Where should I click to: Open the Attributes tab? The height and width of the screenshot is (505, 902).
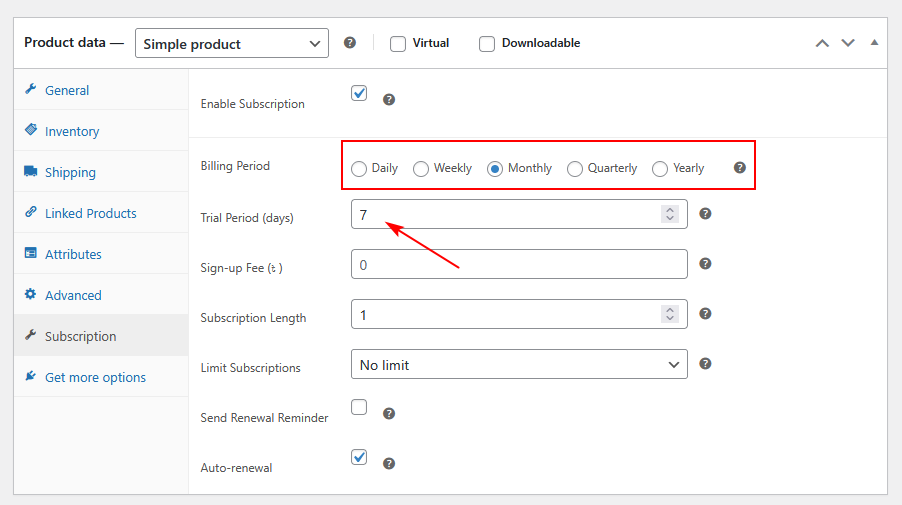(x=101, y=254)
